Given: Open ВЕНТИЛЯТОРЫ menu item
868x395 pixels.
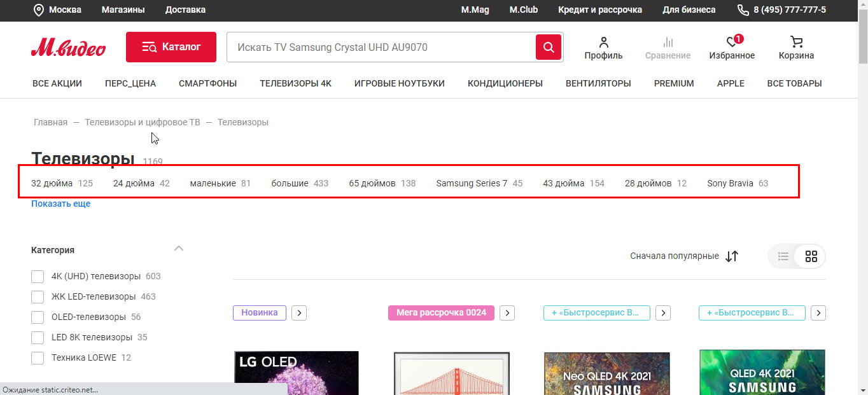Looking at the screenshot, I should pyautogui.click(x=598, y=83).
